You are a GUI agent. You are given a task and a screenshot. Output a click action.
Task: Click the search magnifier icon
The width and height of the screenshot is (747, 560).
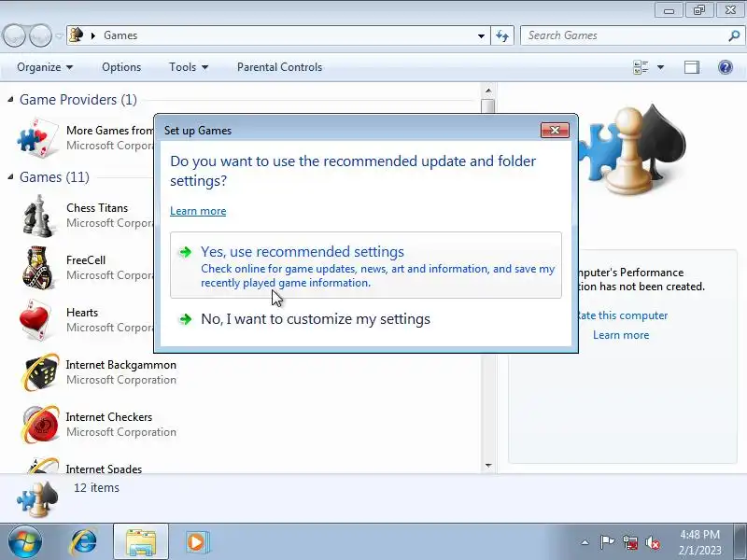tap(734, 35)
